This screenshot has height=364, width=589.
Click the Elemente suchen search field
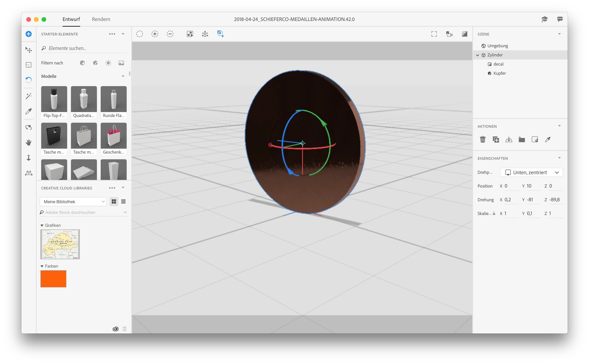(x=84, y=48)
